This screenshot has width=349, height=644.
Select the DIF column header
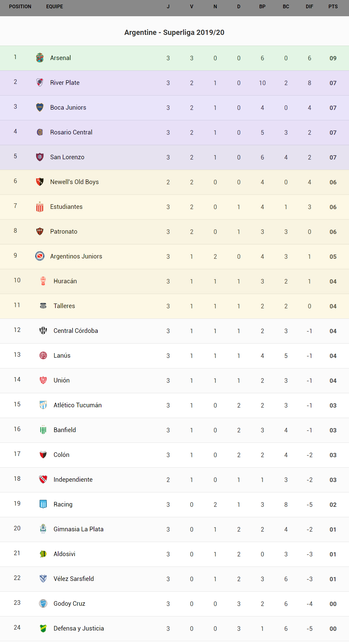coord(310,6)
